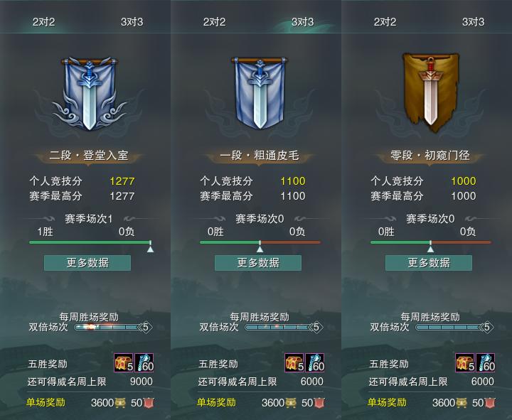Select the 2对2 tab in middle panel
The width and height of the screenshot is (512, 420).
click(214, 22)
